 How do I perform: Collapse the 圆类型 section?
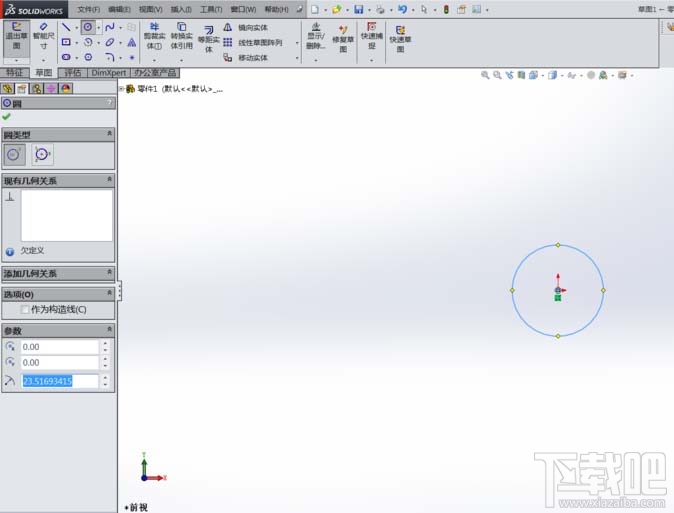click(x=110, y=134)
